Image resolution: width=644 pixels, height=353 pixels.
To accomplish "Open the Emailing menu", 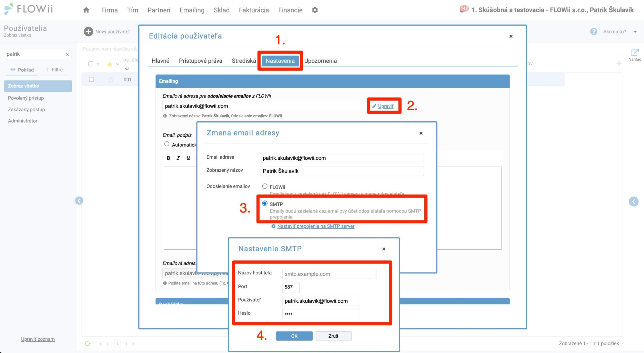I will pos(192,10).
